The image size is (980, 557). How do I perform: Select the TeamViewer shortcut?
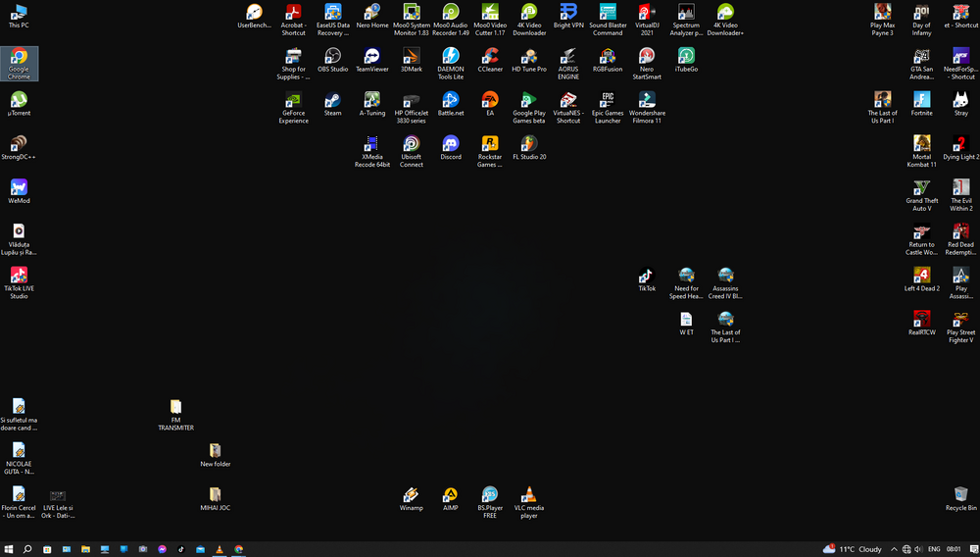(371, 60)
